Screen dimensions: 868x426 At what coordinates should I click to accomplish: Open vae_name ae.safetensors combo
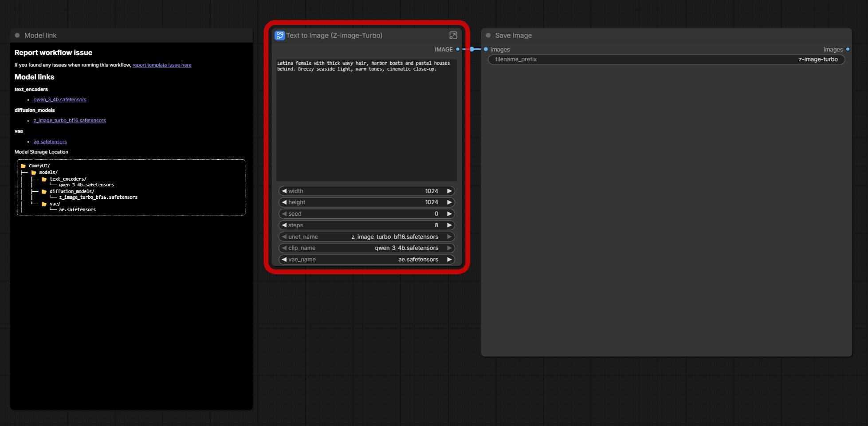tap(366, 259)
